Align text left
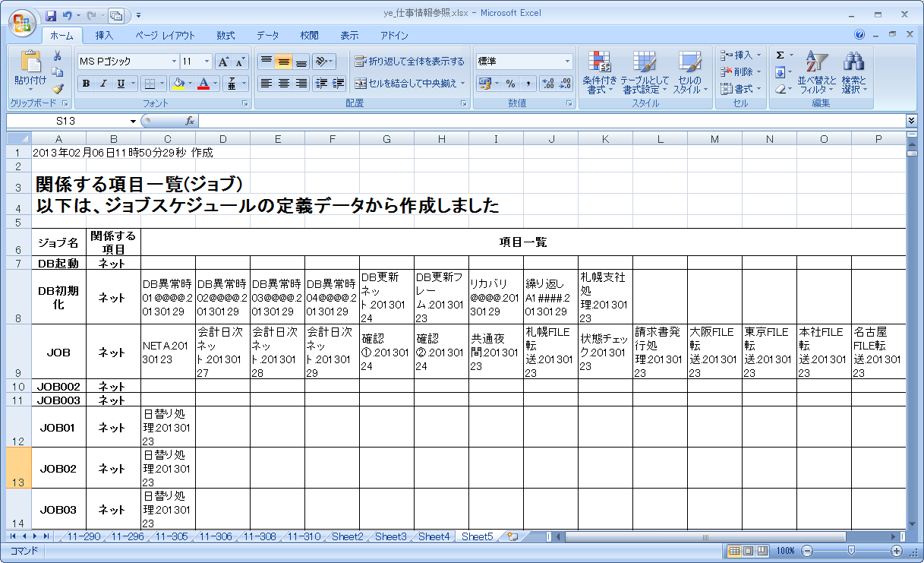This screenshot has width=924, height=563. (266, 84)
